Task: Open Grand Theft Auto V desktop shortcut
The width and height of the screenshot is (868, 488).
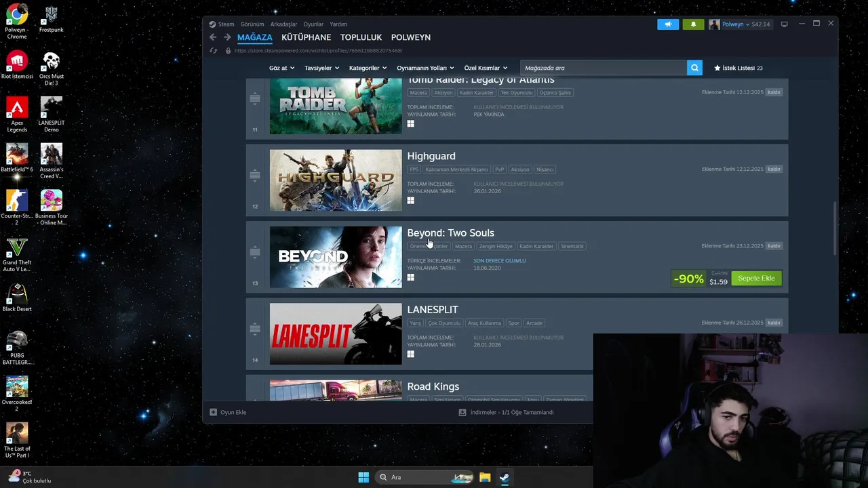Action: 17,255
